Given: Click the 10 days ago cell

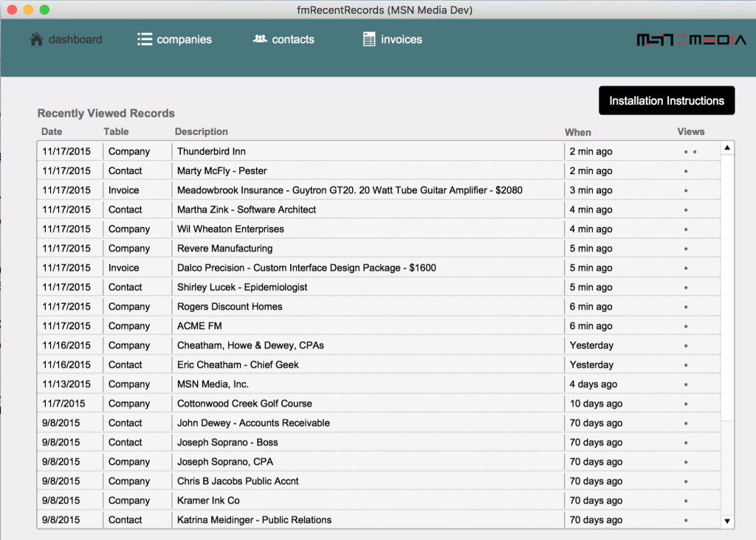Looking at the screenshot, I should coord(596,404).
